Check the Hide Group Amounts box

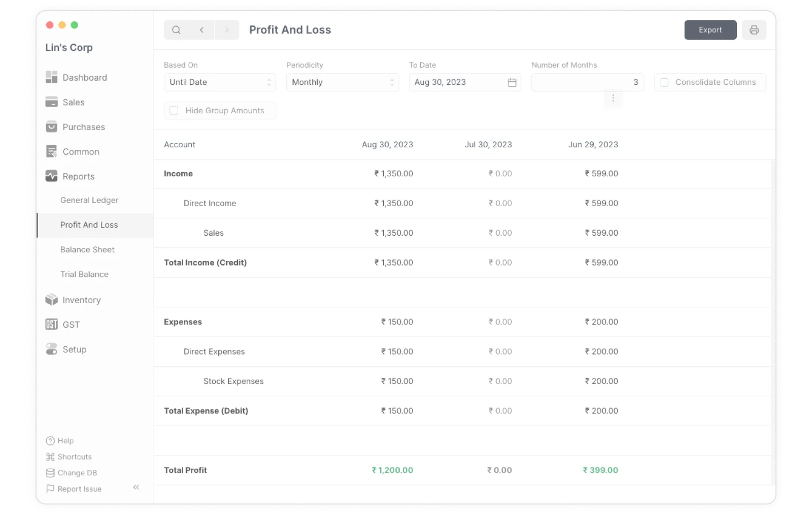[x=174, y=111]
